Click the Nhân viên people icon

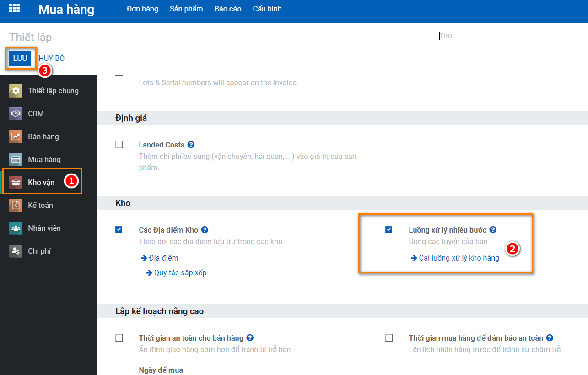coord(16,228)
